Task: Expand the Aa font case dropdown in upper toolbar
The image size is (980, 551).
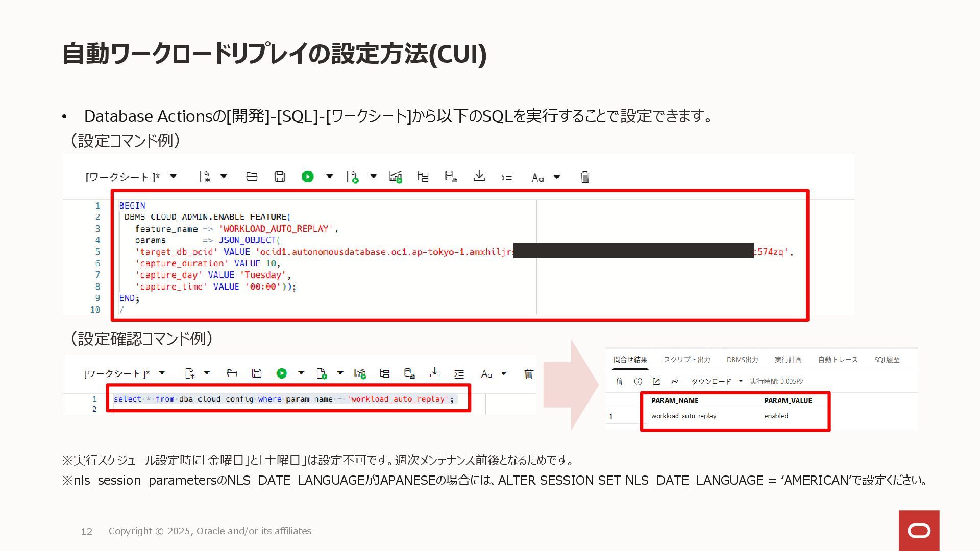Action: (x=557, y=177)
